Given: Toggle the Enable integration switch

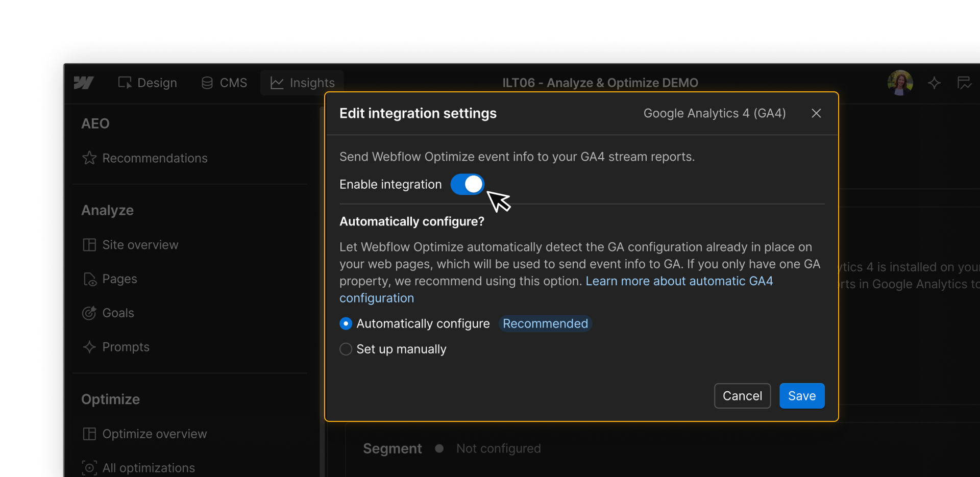Looking at the screenshot, I should click(x=467, y=184).
